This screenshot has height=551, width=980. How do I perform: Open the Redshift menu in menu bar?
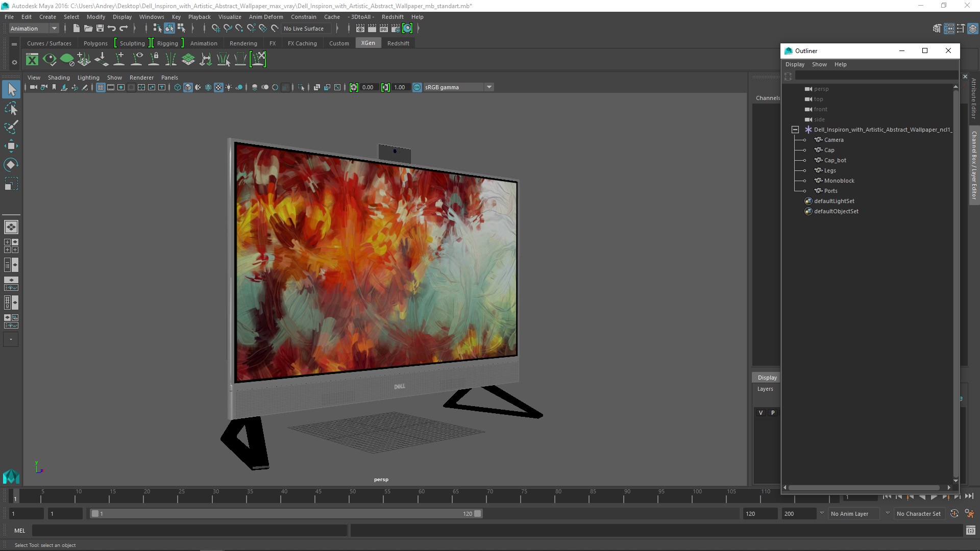click(x=393, y=17)
